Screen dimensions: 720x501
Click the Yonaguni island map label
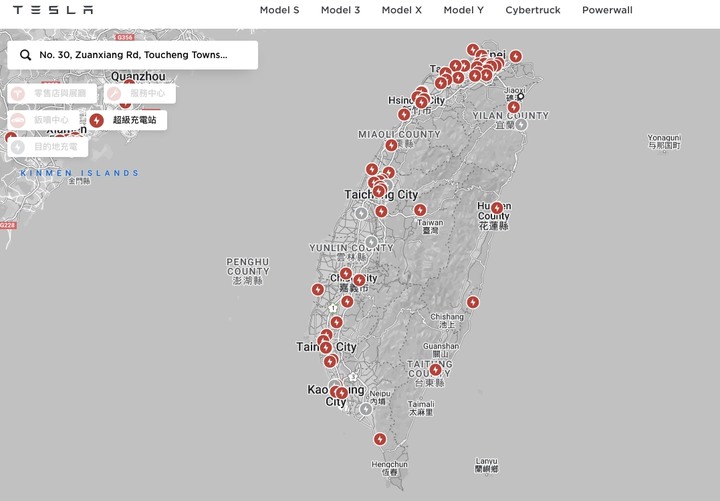tap(664, 141)
